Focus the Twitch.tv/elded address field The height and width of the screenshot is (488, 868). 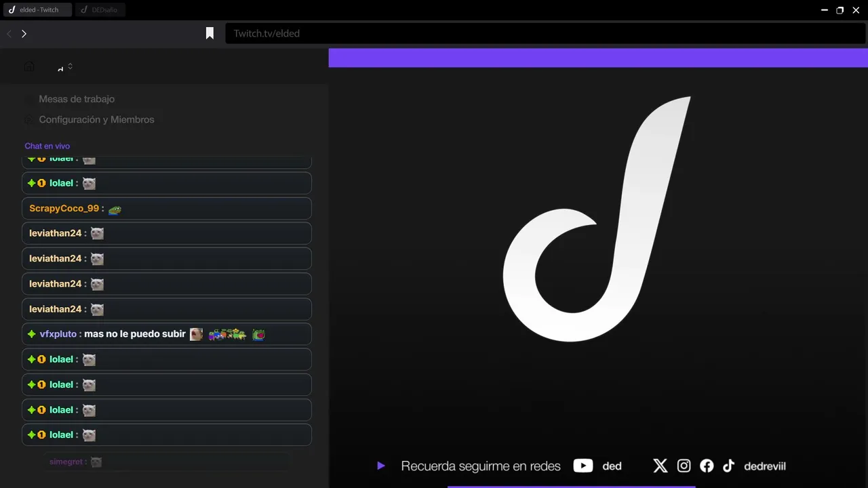pos(545,33)
